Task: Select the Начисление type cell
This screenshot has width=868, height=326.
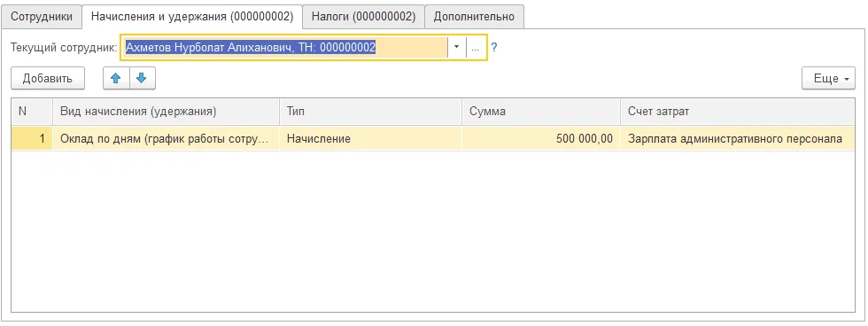Action: tap(371, 138)
